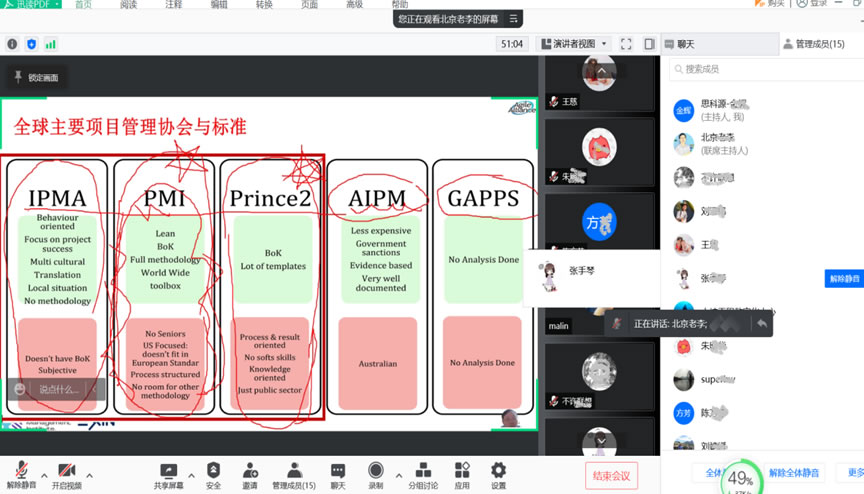Click the 解除全体静音 button

(794, 473)
